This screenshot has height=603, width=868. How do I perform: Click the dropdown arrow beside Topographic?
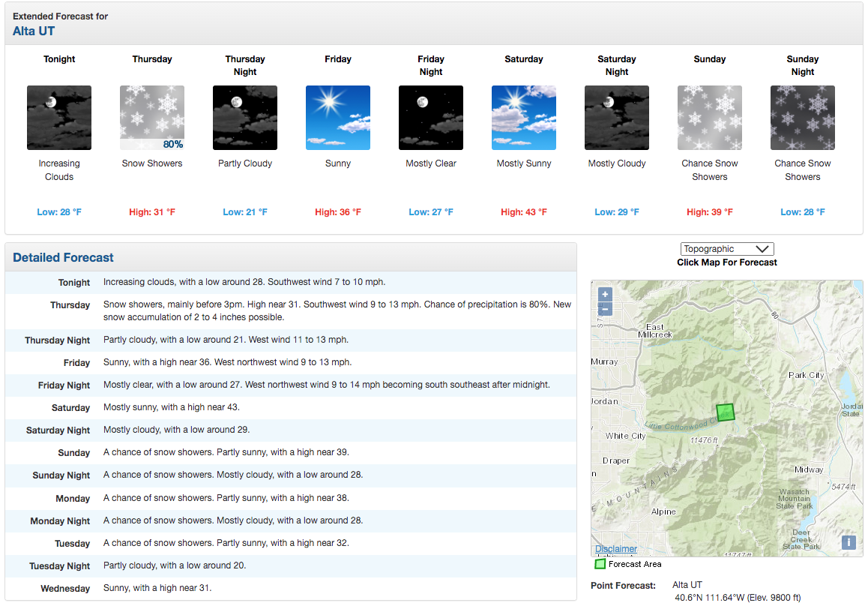pyautogui.click(x=762, y=249)
